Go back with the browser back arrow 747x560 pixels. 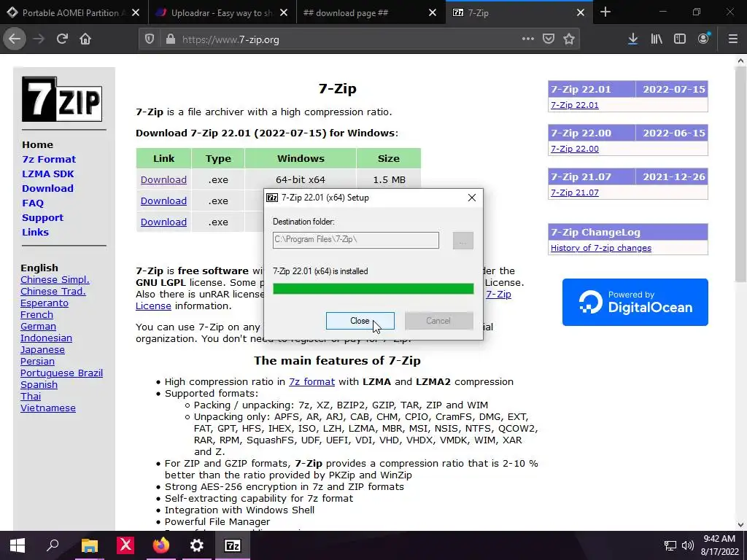[15, 39]
